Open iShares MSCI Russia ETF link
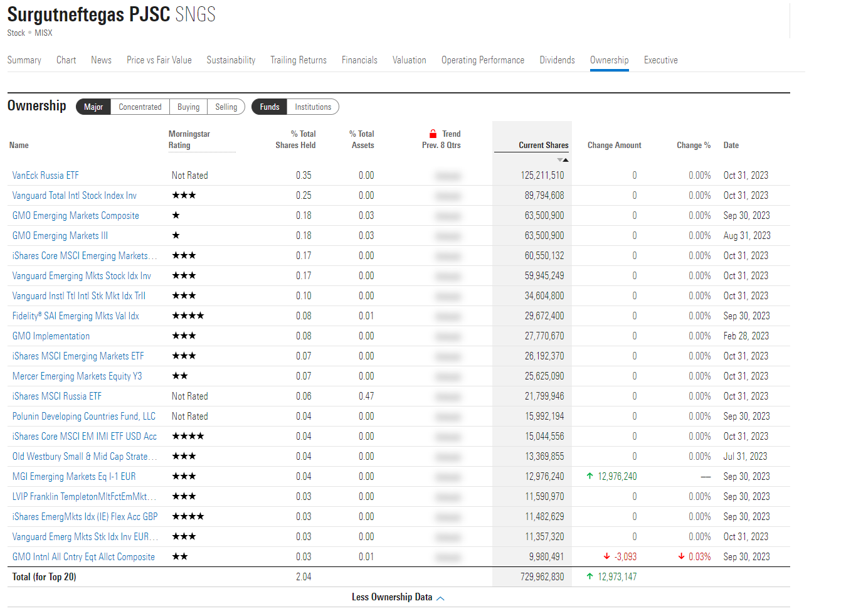The image size is (846, 616). pos(57,396)
